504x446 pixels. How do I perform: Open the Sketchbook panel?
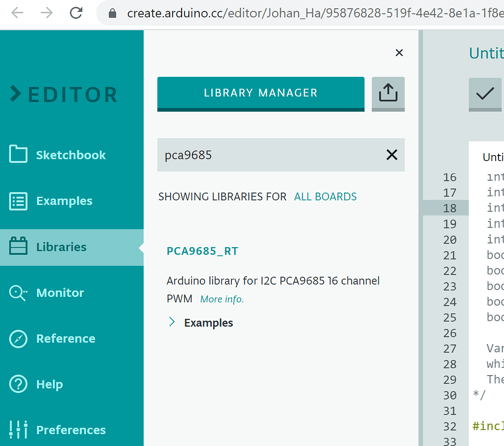70,155
